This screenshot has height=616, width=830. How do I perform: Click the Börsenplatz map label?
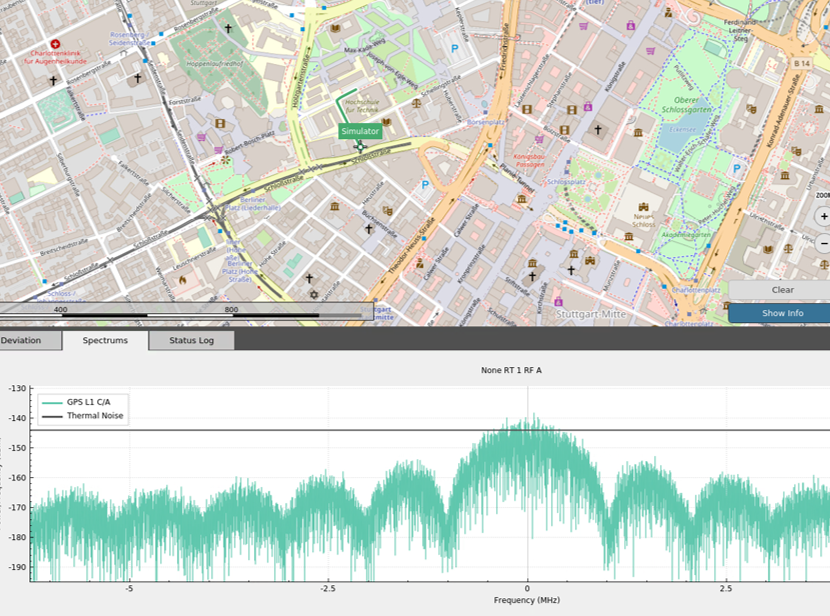pos(485,122)
